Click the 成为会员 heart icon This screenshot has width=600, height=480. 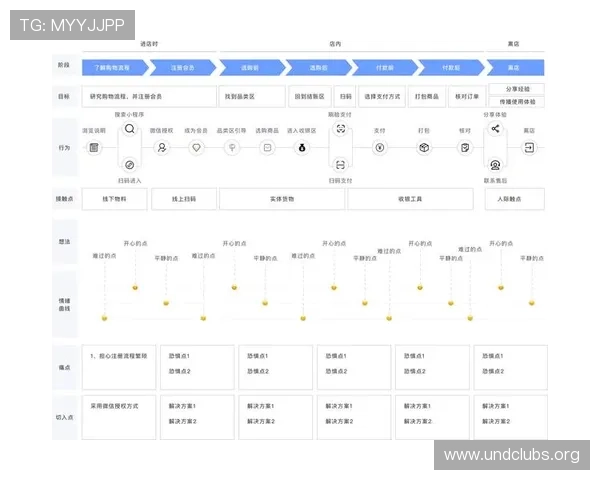point(196,147)
